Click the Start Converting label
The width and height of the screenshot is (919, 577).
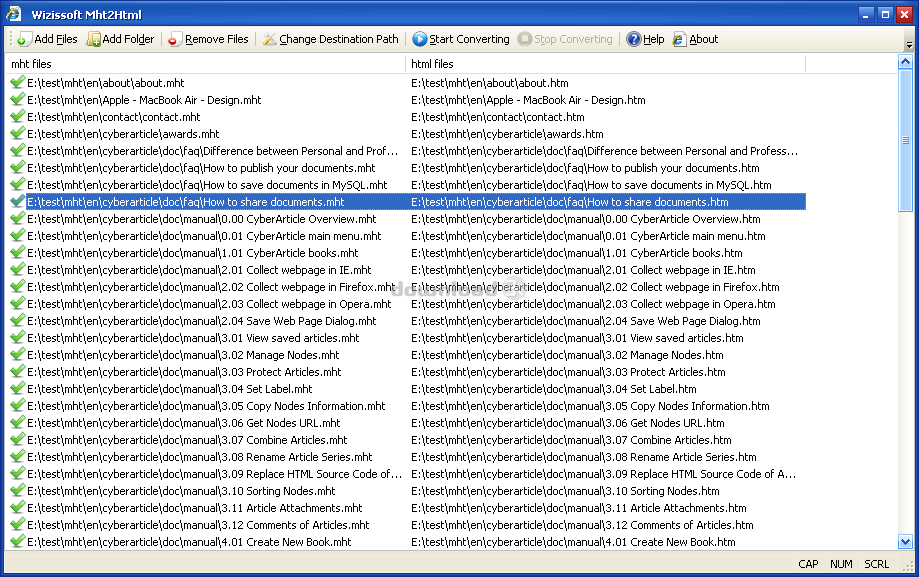click(469, 39)
